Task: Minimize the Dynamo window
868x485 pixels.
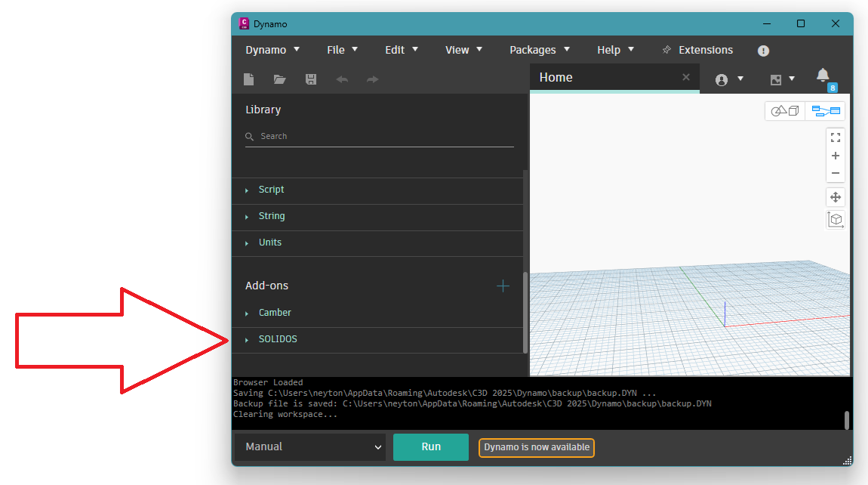Action: click(x=767, y=23)
